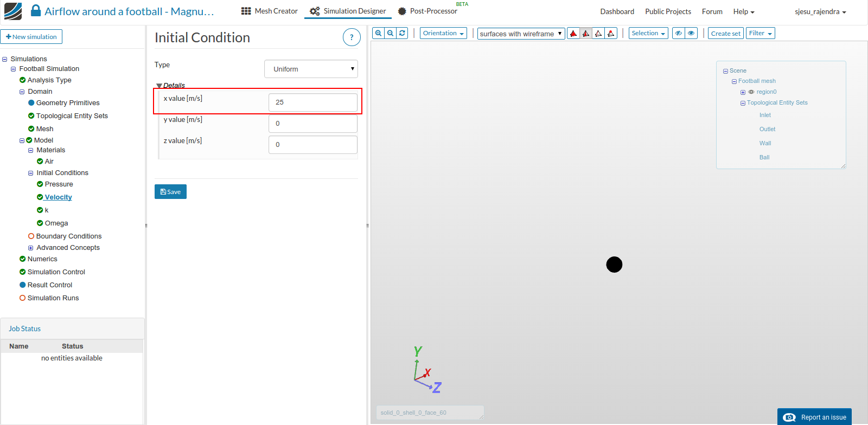Switch to the Simulation Designer tab

tap(348, 11)
